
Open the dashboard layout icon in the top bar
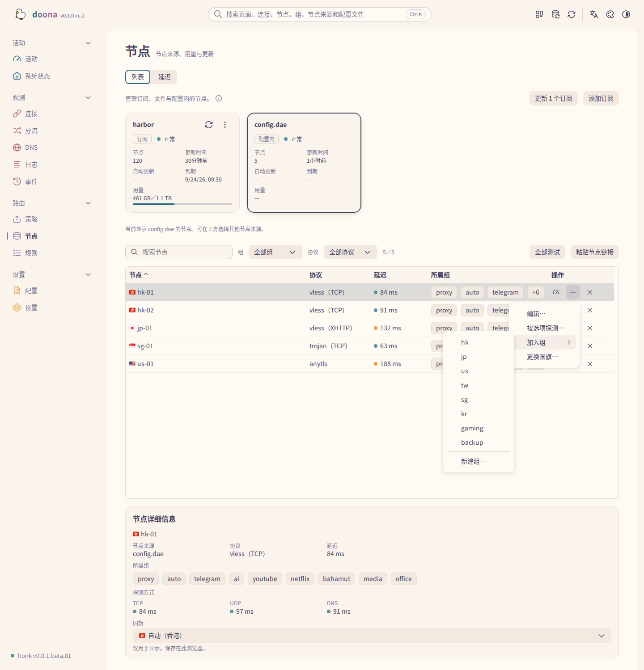(539, 14)
